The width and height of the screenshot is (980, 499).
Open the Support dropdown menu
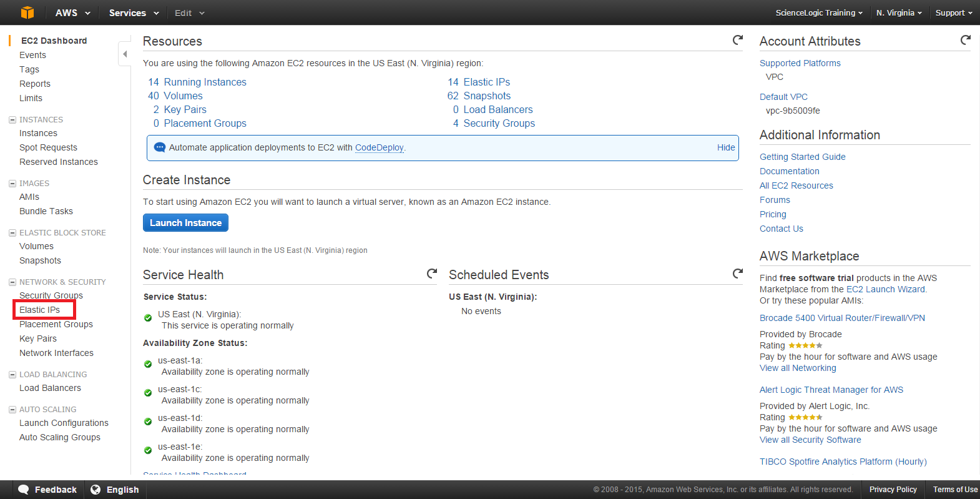click(x=954, y=12)
